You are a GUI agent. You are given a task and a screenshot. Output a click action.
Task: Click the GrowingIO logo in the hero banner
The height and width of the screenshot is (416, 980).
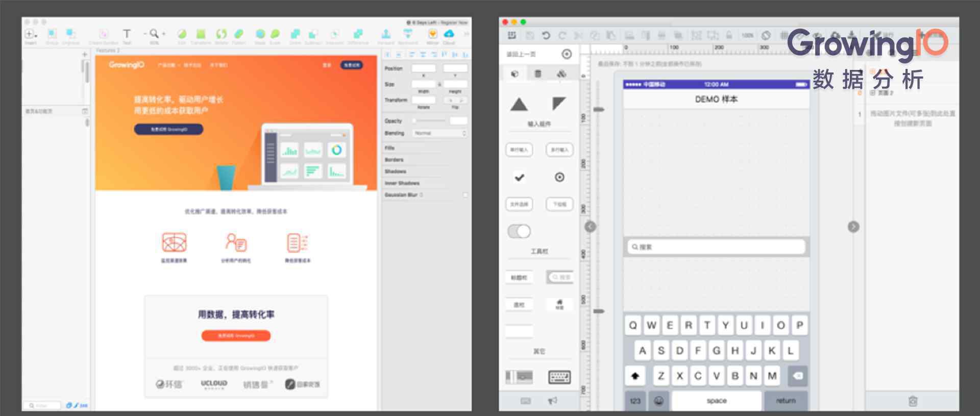tap(126, 65)
